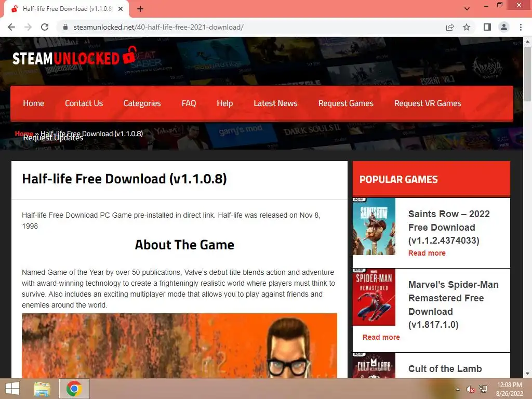Open the taskbar clock and date
This screenshot has height=399, width=532.
point(509,389)
